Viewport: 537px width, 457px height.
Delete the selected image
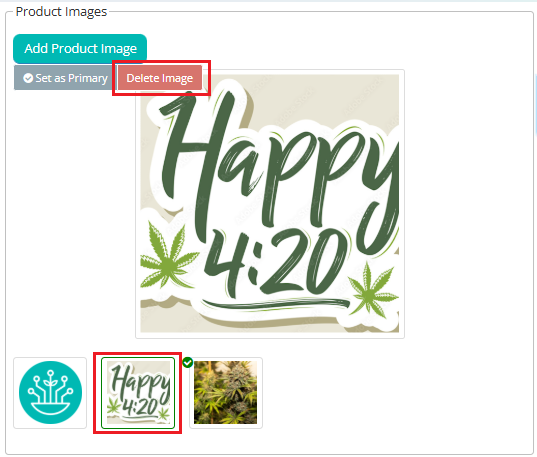pos(160,78)
